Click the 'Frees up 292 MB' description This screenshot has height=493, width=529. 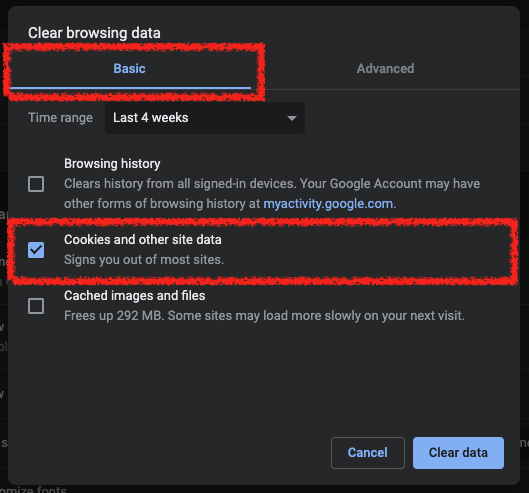[x=264, y=316]
